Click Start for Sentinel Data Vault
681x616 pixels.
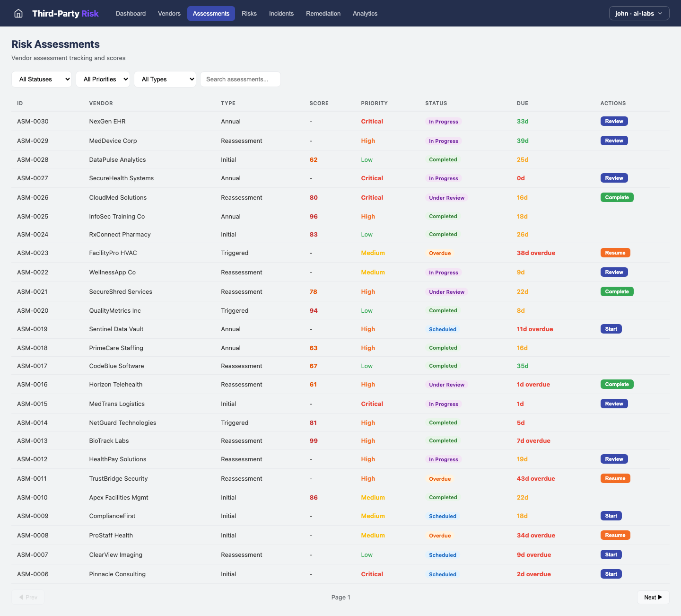pos(611,329)
